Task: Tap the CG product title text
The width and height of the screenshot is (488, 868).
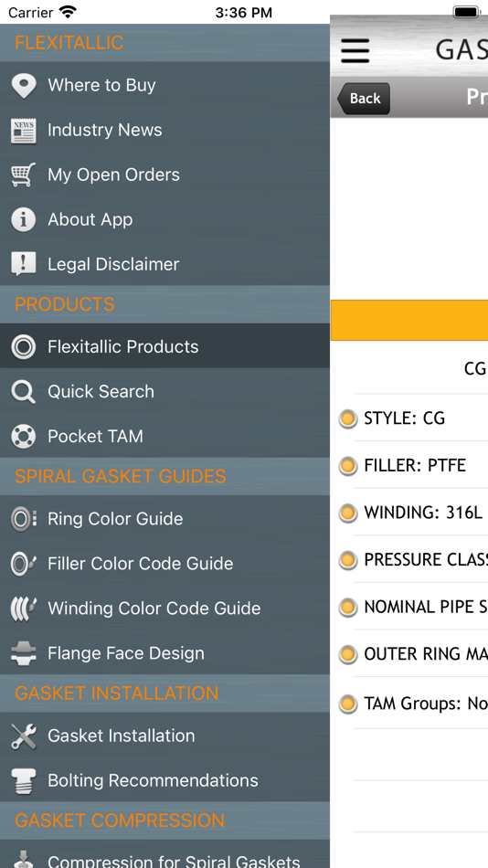Action: [x=474, y=368]
